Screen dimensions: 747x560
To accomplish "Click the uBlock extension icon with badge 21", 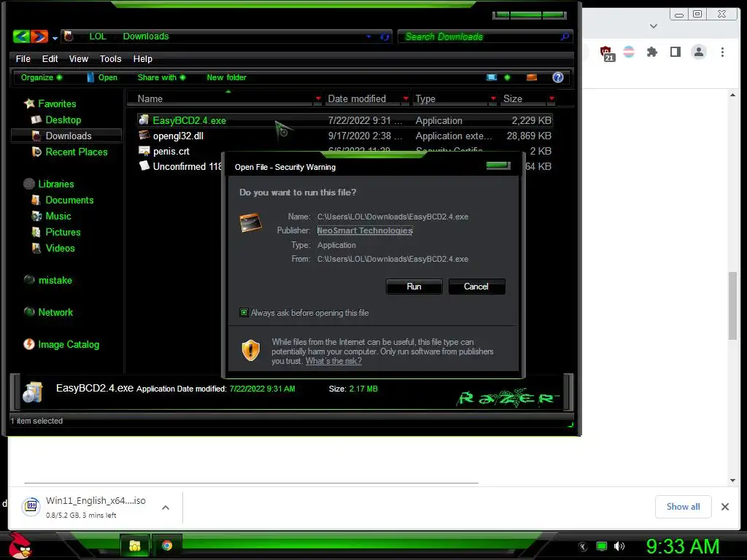I will pos(606,52).
